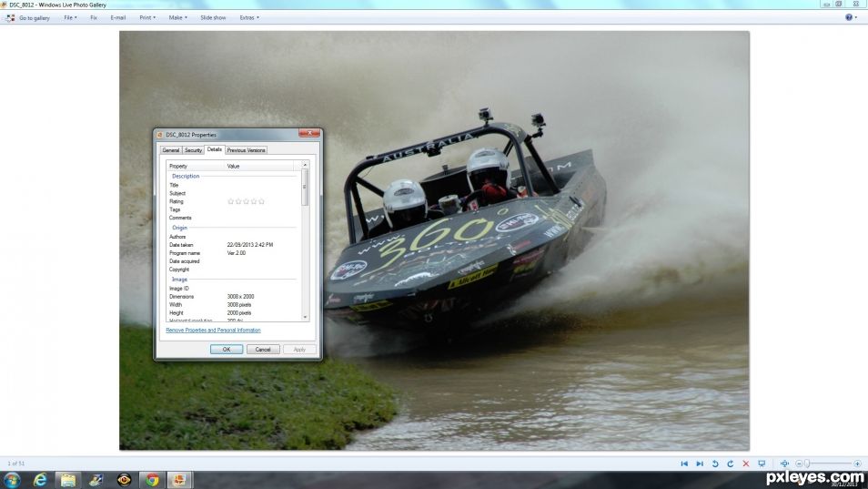The image size is (868, 489).
Task: Go to the previous photo
Action: pyautogui.click(x=684, y=464)
